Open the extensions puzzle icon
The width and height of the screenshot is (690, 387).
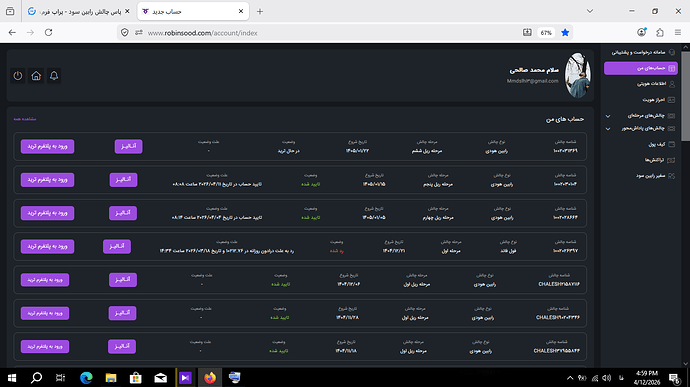click(660, 33)
